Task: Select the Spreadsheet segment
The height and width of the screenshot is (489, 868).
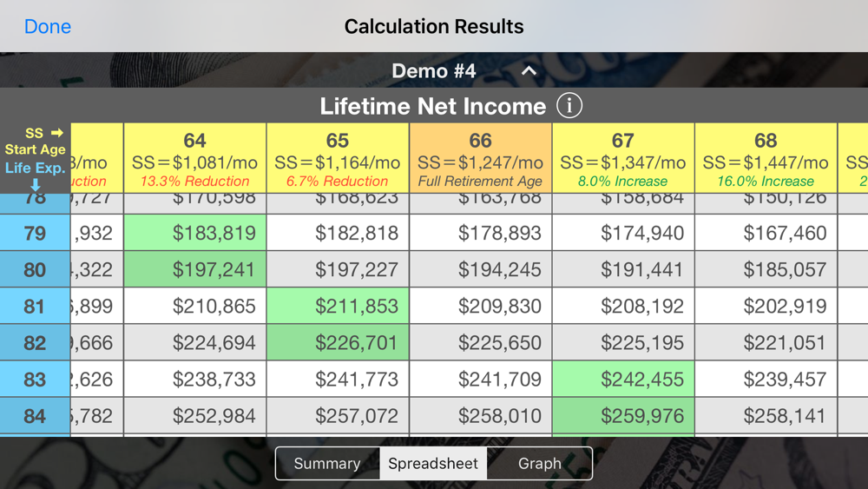Action: [433, 464]
